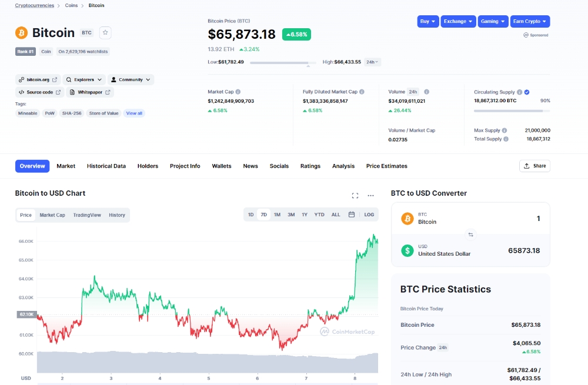Click the Volume 24h period badge
This screenshot has height=385, width=588.
pyautogui.click(x=413, y=92)
